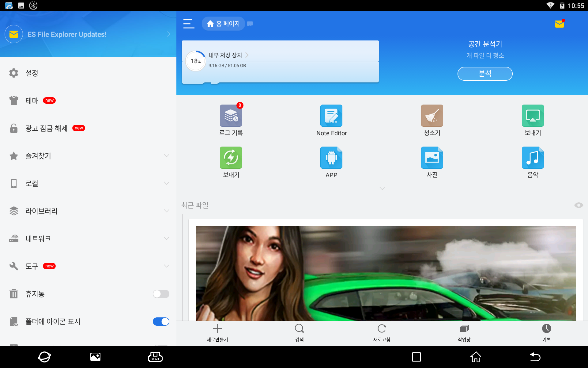Click the 9.16 GB / 51.06 GB text
588x368 pixels.
click(x=227, y=66)
